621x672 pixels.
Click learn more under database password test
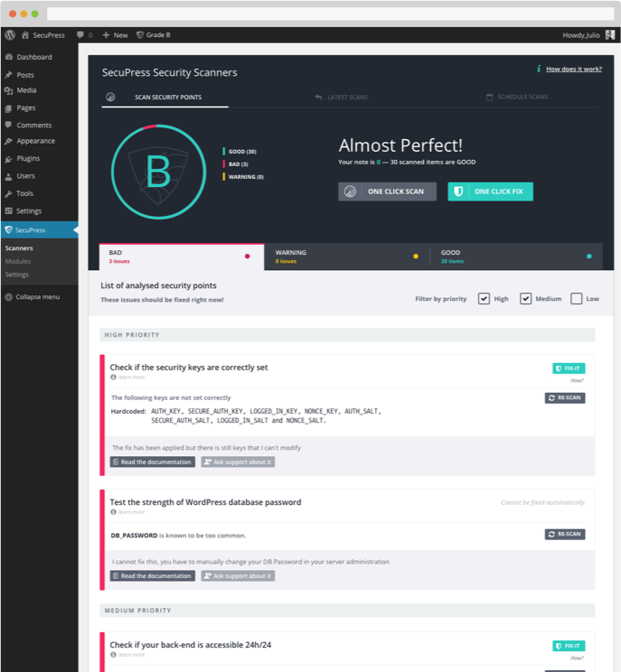[x=131, y=512]
